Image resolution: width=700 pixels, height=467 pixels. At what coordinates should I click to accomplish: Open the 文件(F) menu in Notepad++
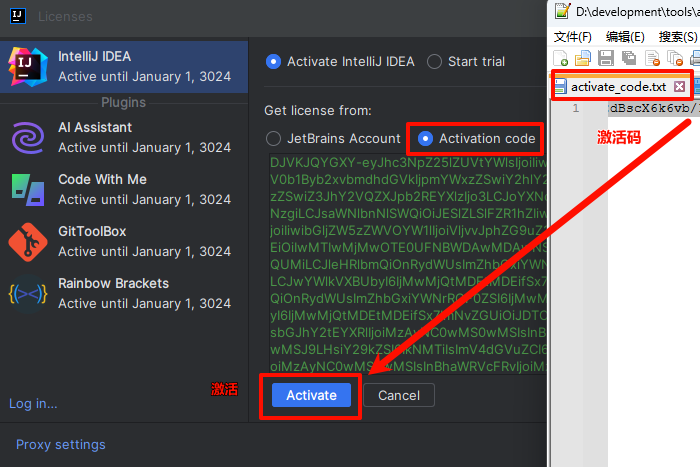(573, 36)
